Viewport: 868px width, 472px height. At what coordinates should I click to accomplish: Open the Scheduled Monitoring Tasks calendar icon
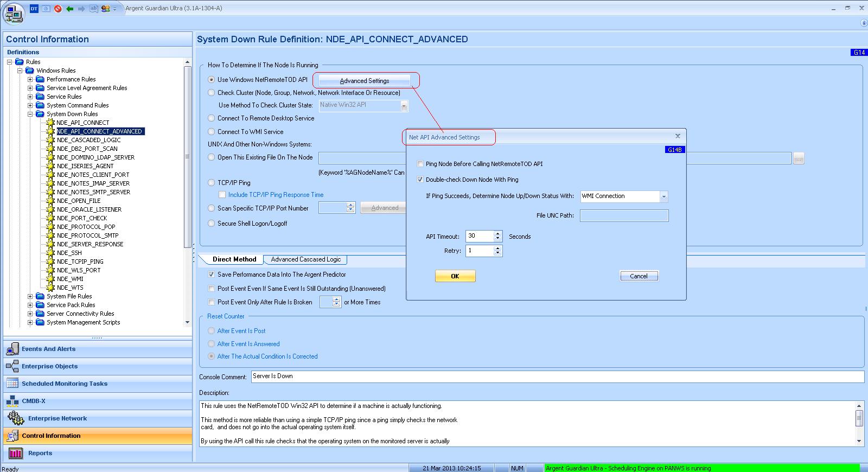12,384
